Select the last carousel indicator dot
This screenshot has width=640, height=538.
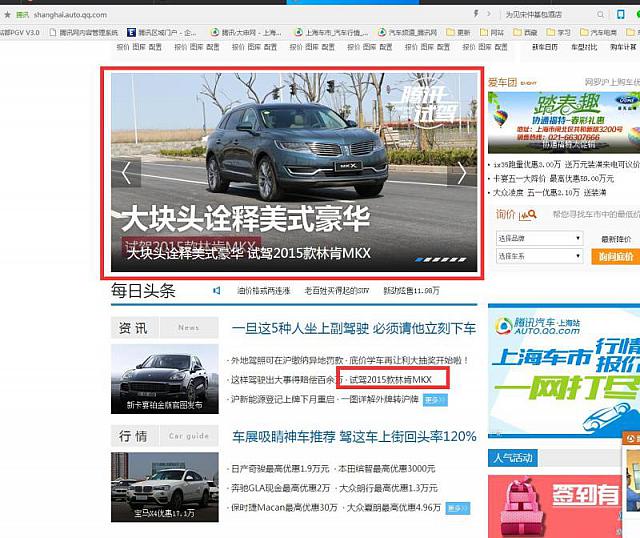pos(462,259)
